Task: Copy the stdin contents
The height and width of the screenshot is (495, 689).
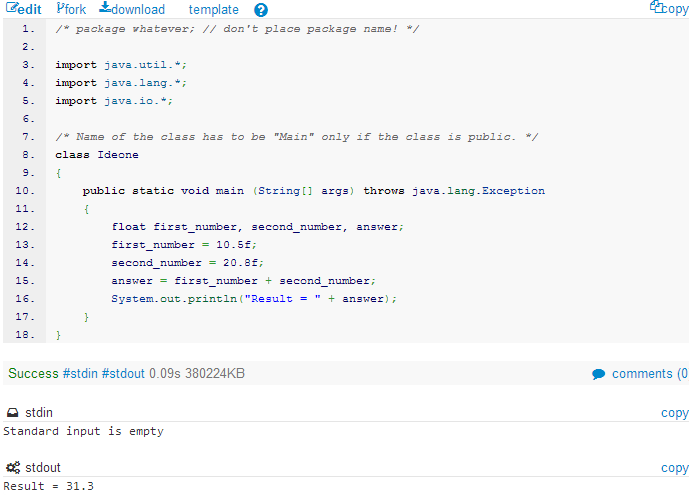Action: point(674,413)
